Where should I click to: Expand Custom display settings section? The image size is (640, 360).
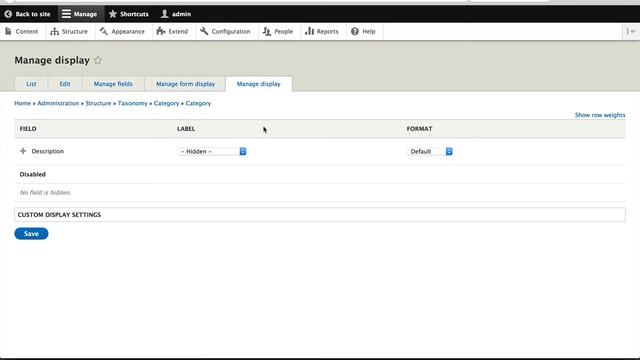click(x=320, y=215)
